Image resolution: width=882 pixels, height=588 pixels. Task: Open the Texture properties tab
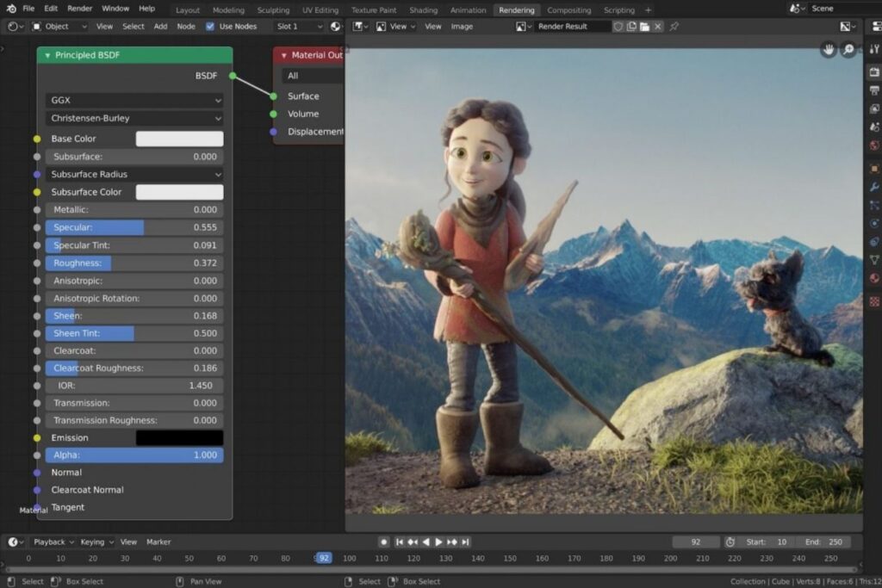pyautogui.click(x=874, y=301)
